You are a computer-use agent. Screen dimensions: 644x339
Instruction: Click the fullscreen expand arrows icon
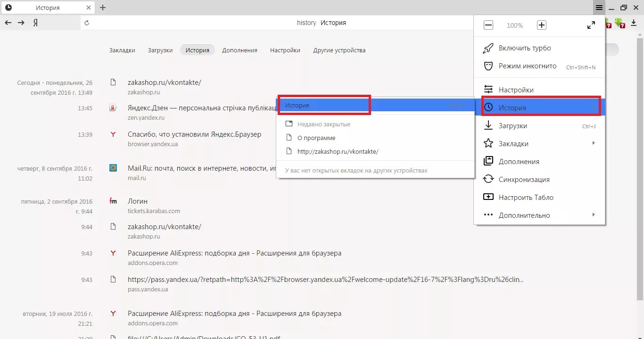pyautogui.click(x=591, y=25)
